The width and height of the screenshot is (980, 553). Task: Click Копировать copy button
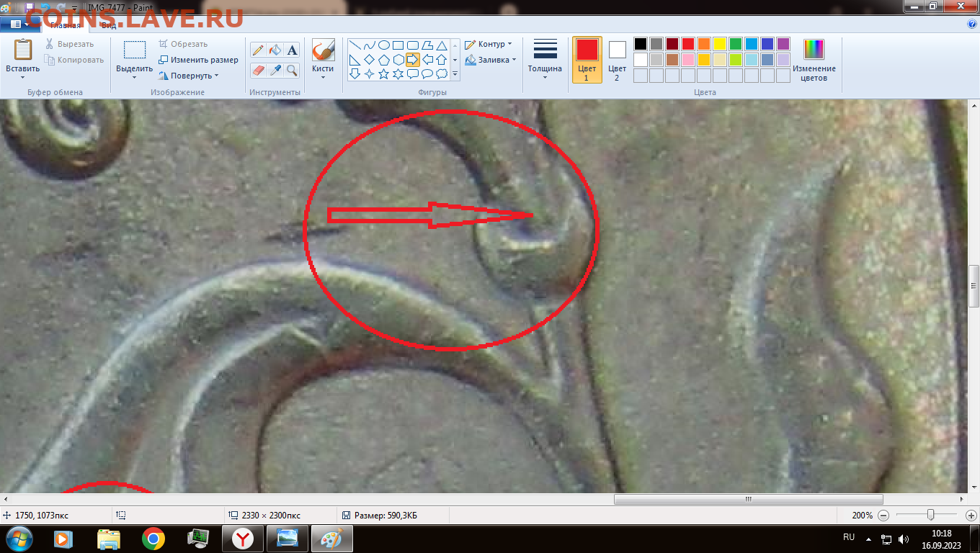coord(73,60)
